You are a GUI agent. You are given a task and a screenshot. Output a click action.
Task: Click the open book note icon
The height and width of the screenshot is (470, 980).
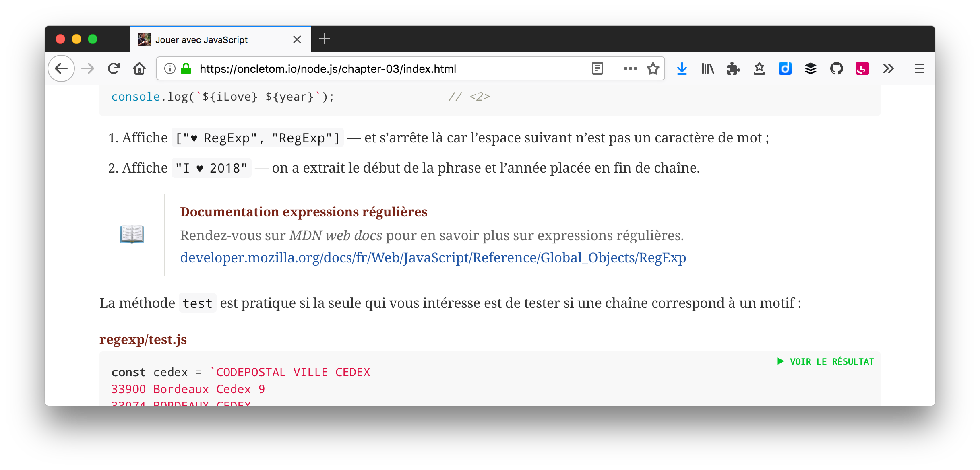[132, 234]
